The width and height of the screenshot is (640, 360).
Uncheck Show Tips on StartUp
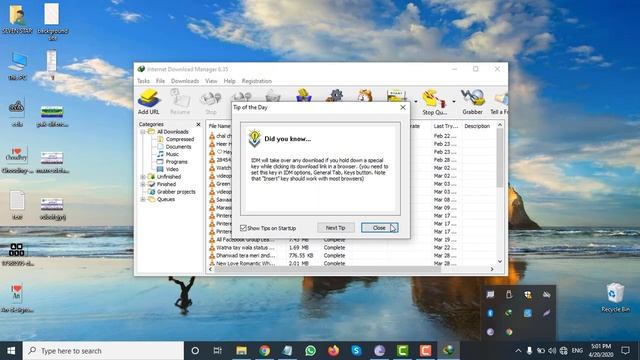(x=243, y=228)
